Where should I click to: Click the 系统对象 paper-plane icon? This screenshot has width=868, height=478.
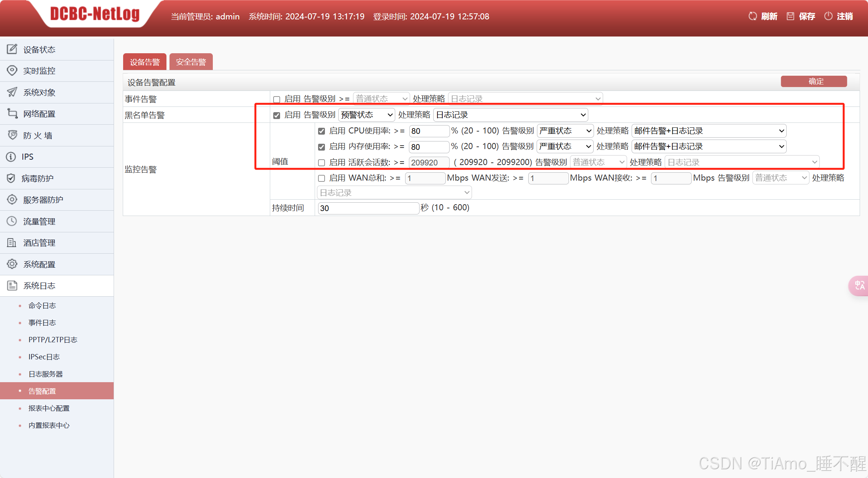pyautogui.click(x=12, y=92)
